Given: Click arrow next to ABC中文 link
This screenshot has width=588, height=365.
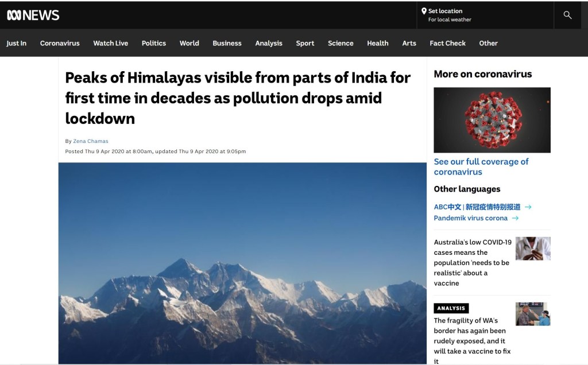Looking at the screenshot, I should [x=528, y=207].
